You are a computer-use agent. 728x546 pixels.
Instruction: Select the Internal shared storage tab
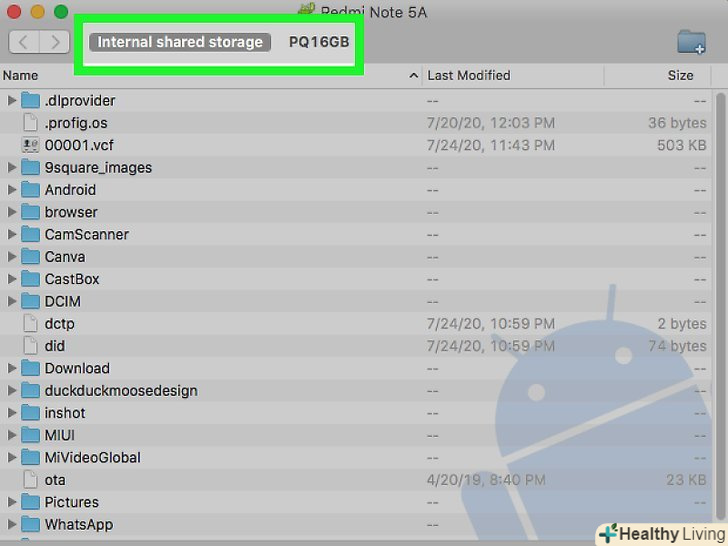[180, 42]
